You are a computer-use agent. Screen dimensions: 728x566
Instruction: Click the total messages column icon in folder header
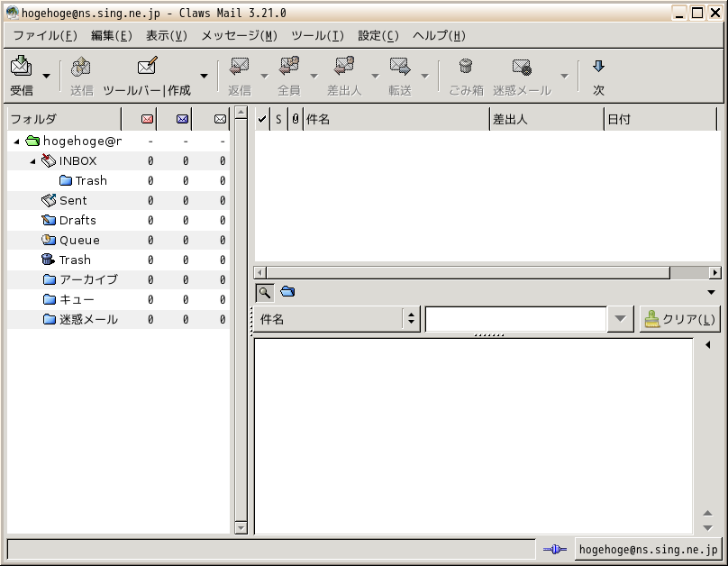click(x=220, y=119)
